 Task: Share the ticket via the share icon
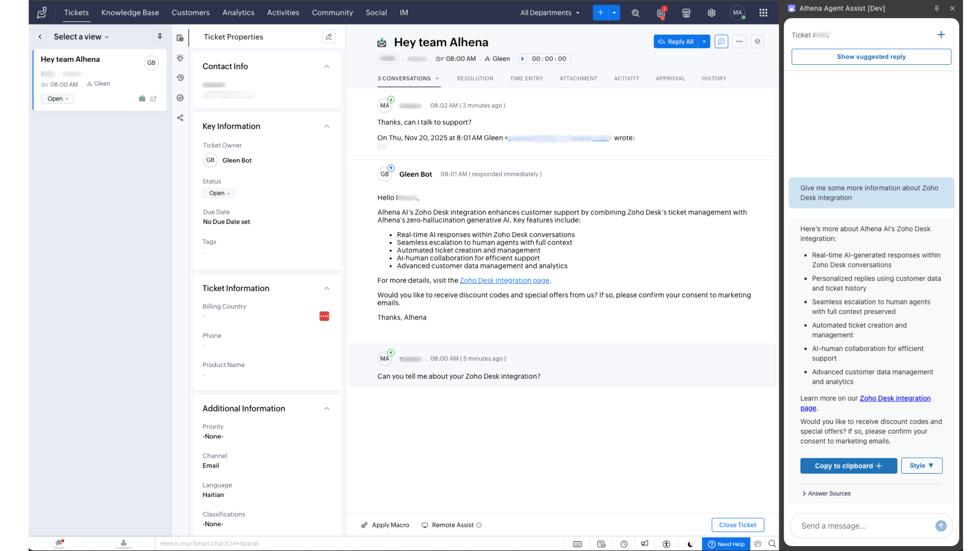click(x=179, y=118)
